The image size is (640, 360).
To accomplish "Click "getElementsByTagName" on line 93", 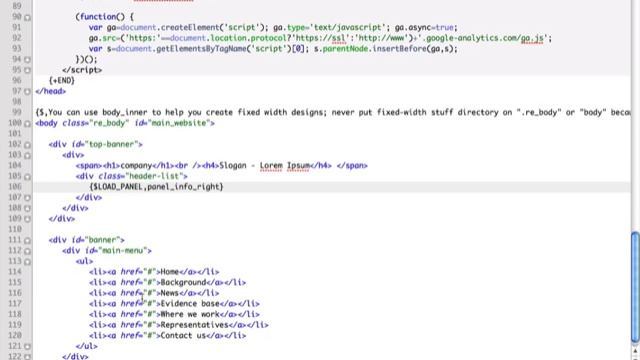I will (201, 49).
